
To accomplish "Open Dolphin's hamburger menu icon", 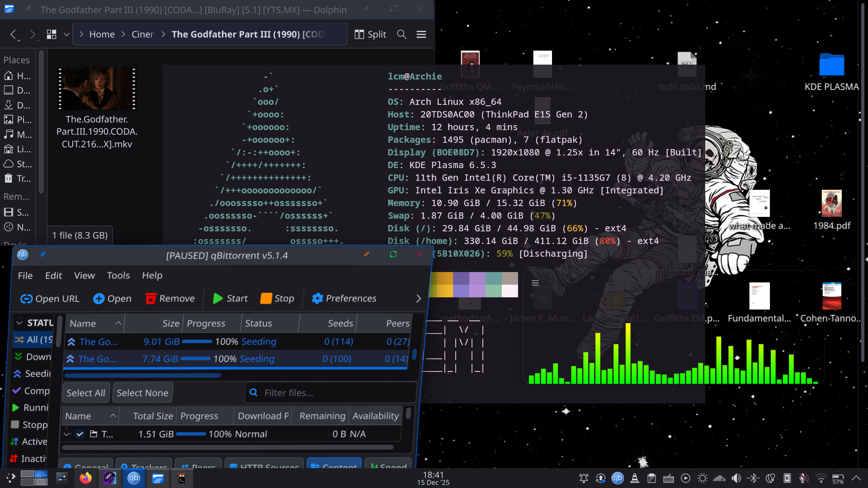I will coord(421,34).
